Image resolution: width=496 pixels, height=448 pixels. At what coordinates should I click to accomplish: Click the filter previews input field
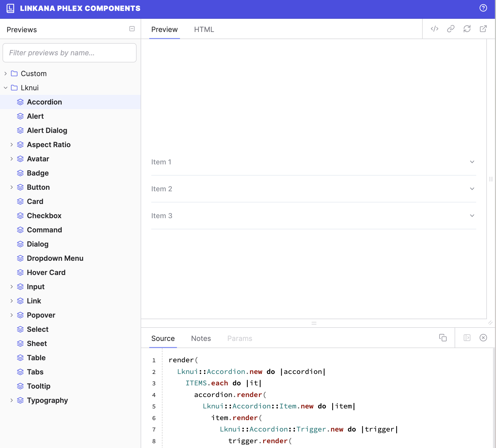pos(70,53)
